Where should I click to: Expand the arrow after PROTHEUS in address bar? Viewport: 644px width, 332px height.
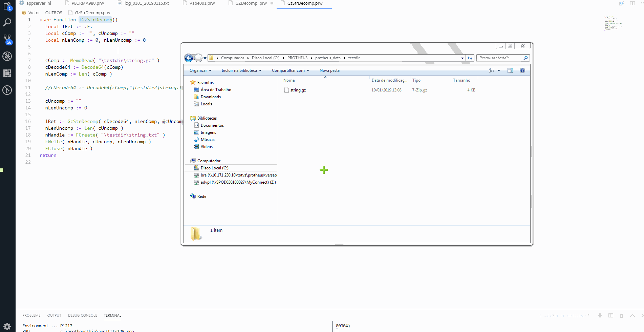point(312,58)
